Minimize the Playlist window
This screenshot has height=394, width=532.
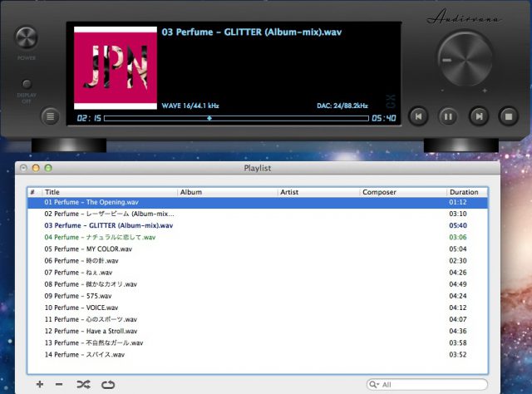point(36,168)
